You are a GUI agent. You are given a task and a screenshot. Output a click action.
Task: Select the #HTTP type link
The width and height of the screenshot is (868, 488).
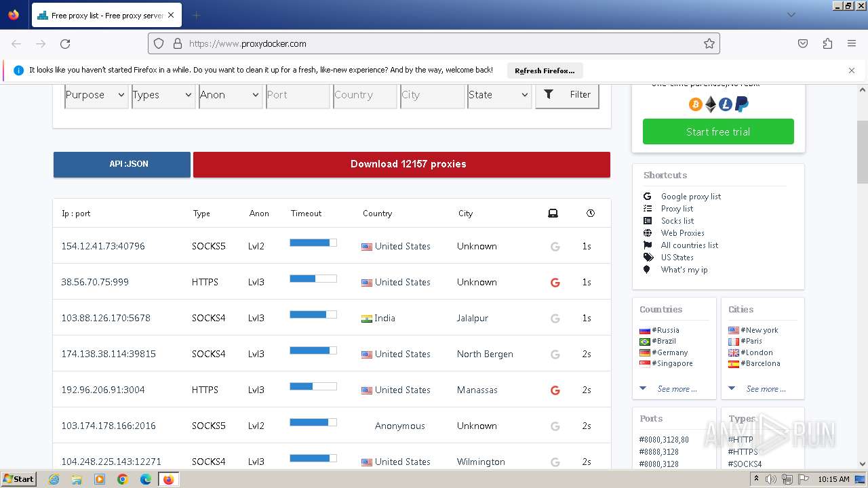coord(741,439)
